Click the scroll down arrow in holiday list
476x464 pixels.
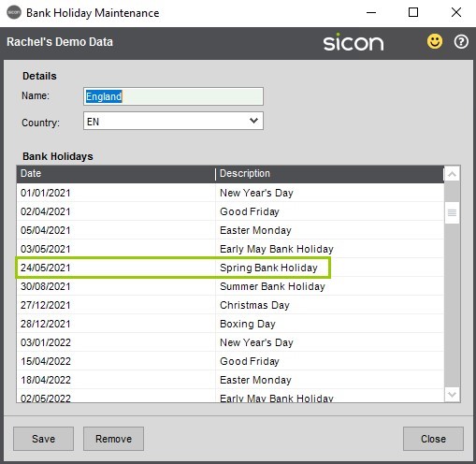point(452,395)
